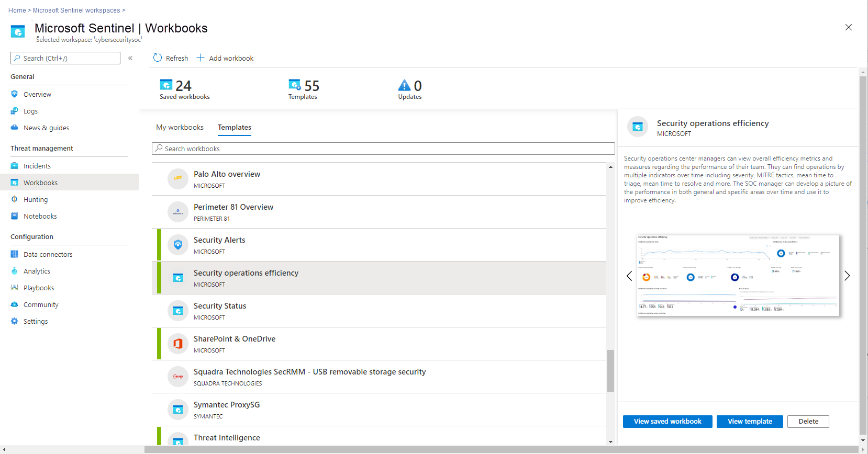This screenshot has width=868, height=454.
Task: Click the list scroll down arrow
Action: coord(610,442)
